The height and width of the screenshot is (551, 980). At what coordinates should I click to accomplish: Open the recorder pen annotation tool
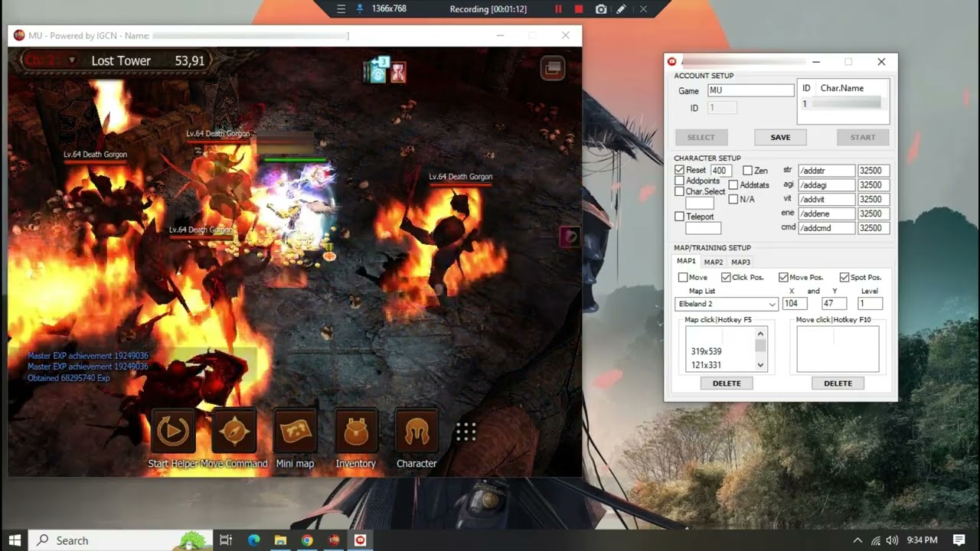tap(622, 9)
